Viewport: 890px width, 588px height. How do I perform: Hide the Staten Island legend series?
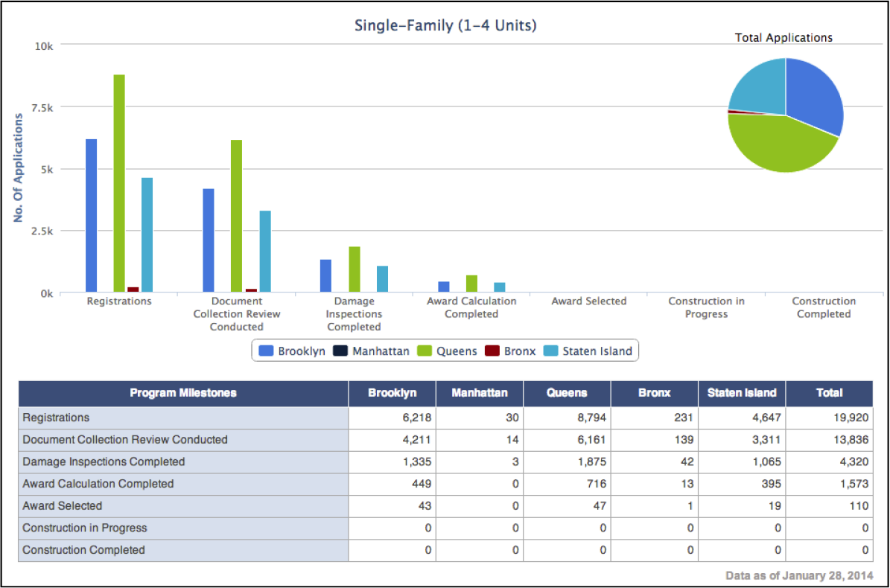point(588,351)
